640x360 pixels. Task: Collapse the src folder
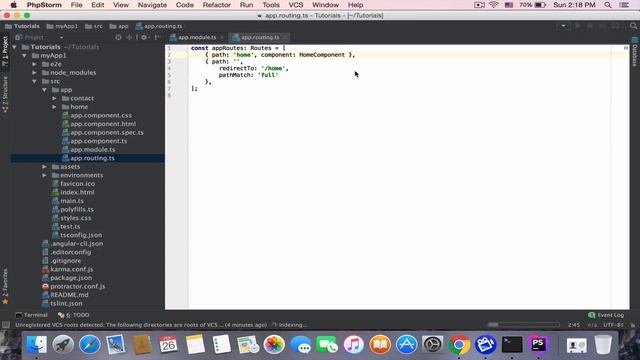(x=34, y=81)
